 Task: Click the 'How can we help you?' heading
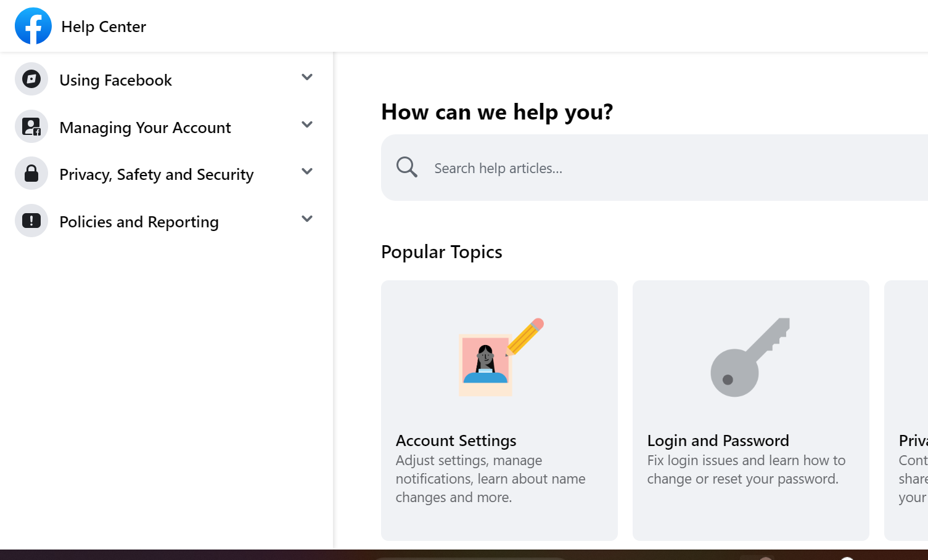coord(497,112)
